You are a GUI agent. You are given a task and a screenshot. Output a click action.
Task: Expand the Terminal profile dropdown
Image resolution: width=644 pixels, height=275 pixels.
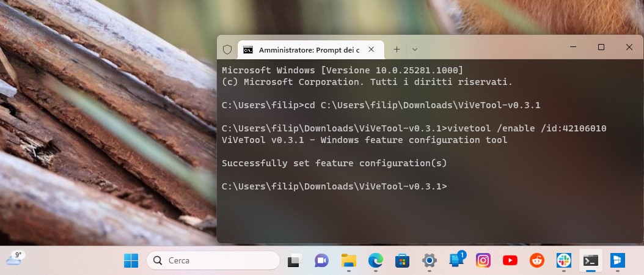pyautogui.click(x=415, y=50)
